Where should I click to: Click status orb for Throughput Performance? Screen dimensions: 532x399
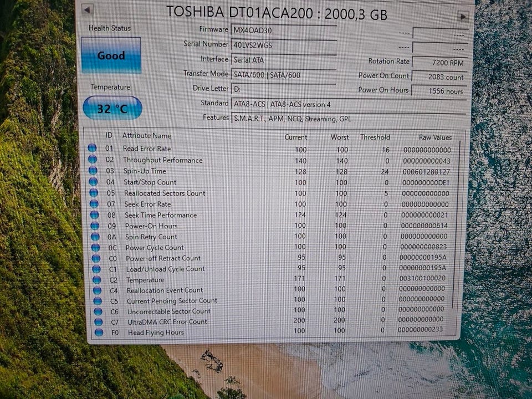coord(93,159)
